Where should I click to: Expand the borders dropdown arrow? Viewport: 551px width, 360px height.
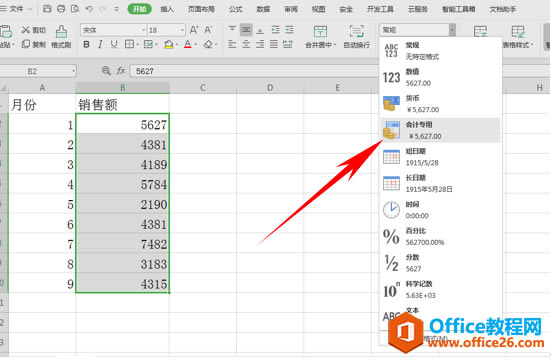(x=137, y=45)
